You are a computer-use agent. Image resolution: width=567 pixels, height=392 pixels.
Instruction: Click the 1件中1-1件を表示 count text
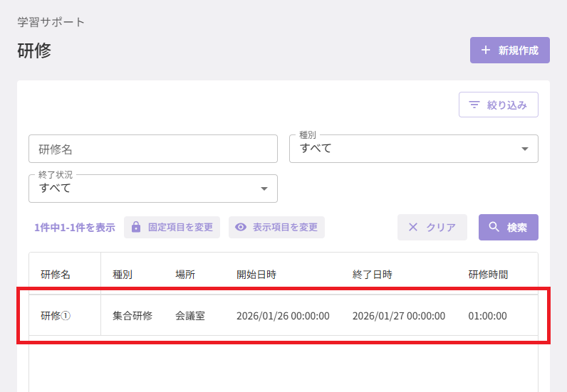[x=75, y=227]
